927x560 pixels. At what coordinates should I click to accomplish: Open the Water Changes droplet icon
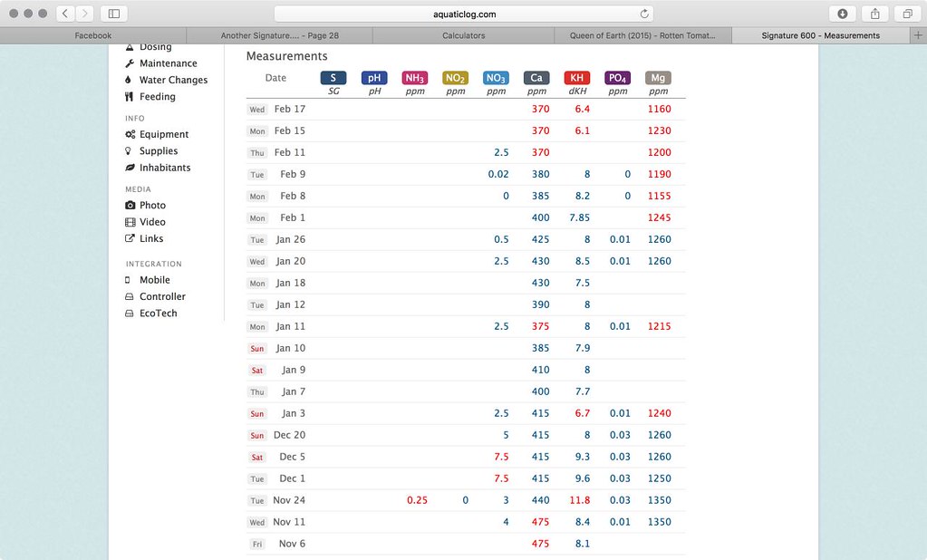[x=130, y=80]
